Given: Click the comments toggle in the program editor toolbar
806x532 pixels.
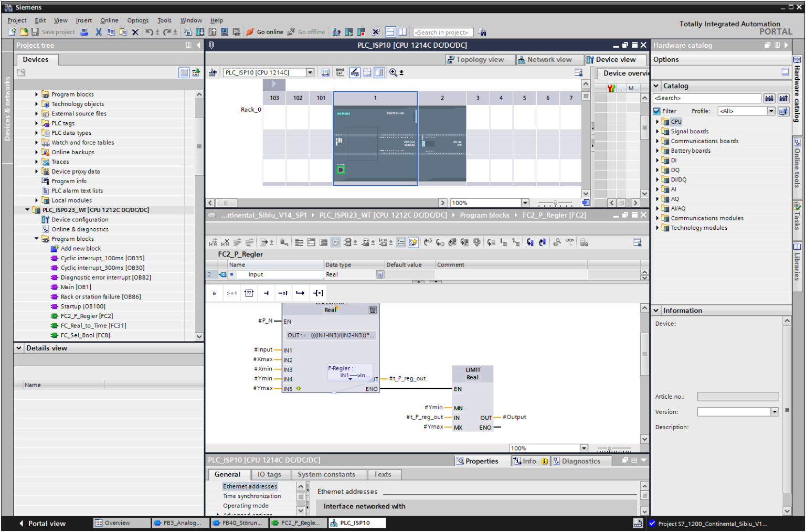Looking at the screenshot, I should 335,242.
